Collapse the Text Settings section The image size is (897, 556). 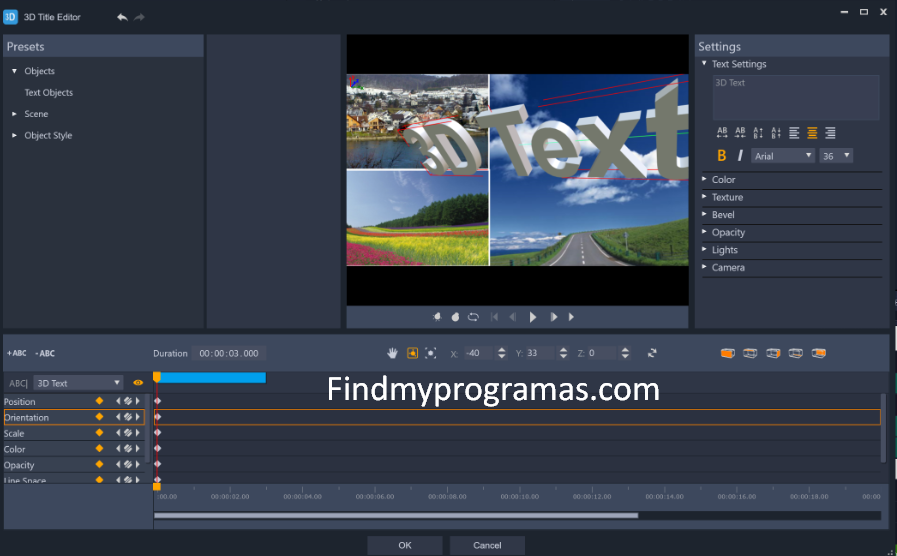pos(704,63)
